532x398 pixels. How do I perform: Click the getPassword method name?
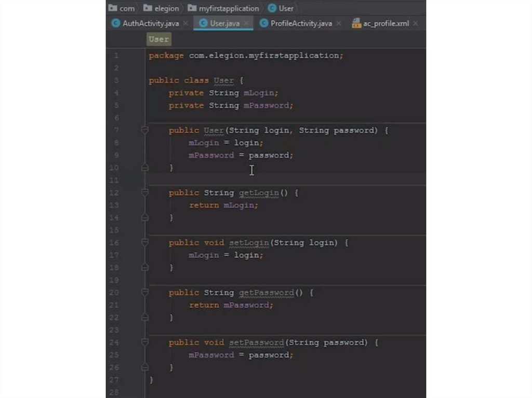267,292
